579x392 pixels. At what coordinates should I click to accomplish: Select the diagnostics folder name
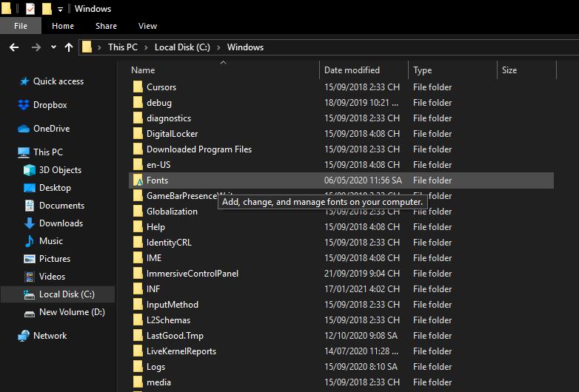tap(169, 118)
